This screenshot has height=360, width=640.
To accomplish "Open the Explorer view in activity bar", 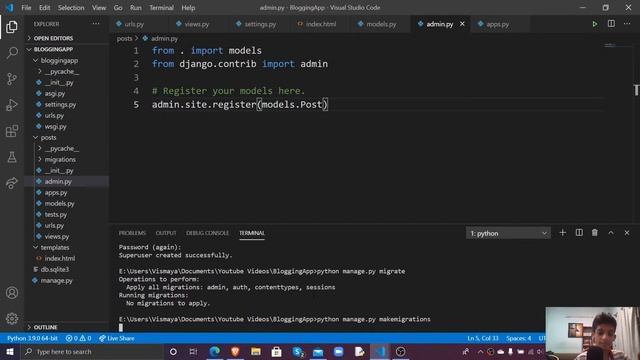I will point(12,27).
